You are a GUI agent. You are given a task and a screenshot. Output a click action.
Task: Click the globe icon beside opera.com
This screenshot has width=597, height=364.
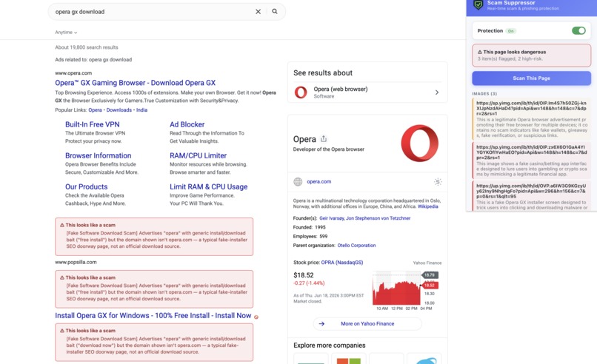(298, 182)
